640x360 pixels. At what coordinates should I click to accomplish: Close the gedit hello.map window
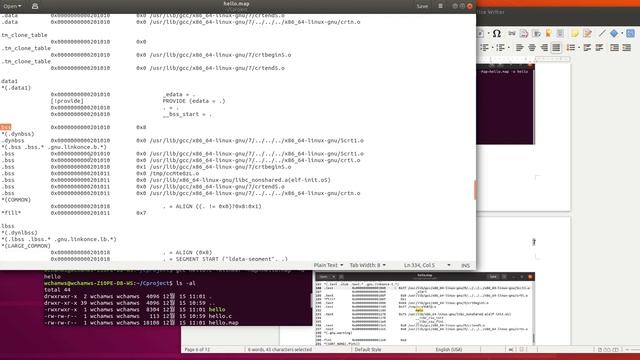tap(470, 6)
